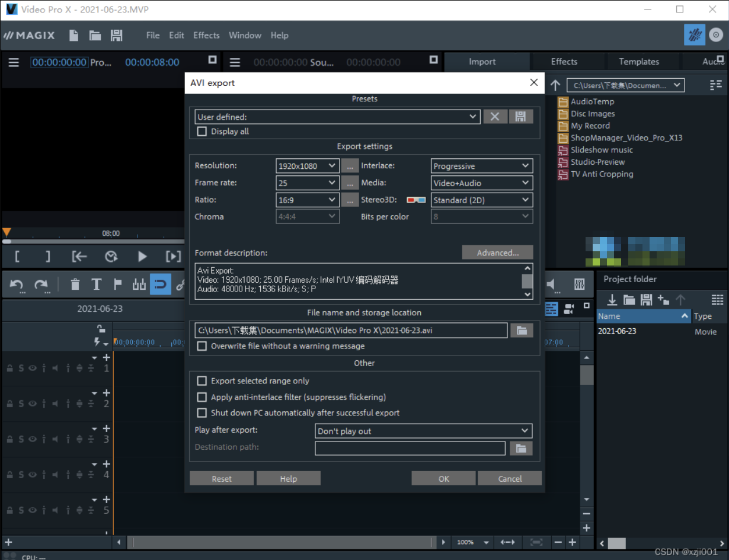The width and height of the screenshot is (729, 560).
Task: Open the Play after export dropdown
Action: click(423, 431)
